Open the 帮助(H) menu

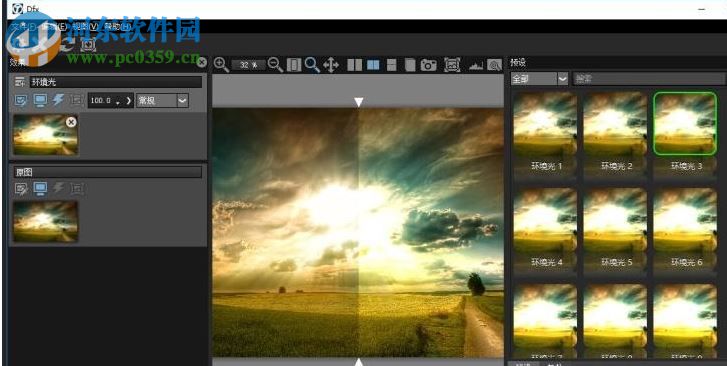click(118, 26)
